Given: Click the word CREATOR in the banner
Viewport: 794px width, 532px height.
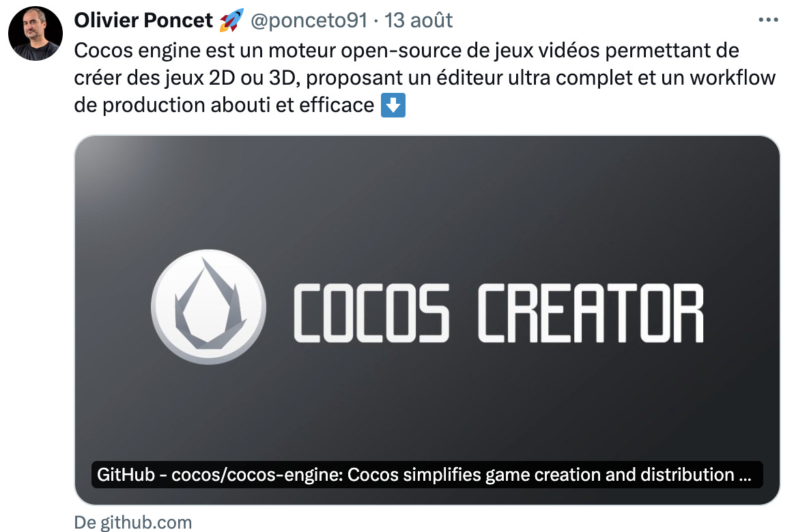Looking at the screenshot, I should pyautogui.click(x=591, y=313).
